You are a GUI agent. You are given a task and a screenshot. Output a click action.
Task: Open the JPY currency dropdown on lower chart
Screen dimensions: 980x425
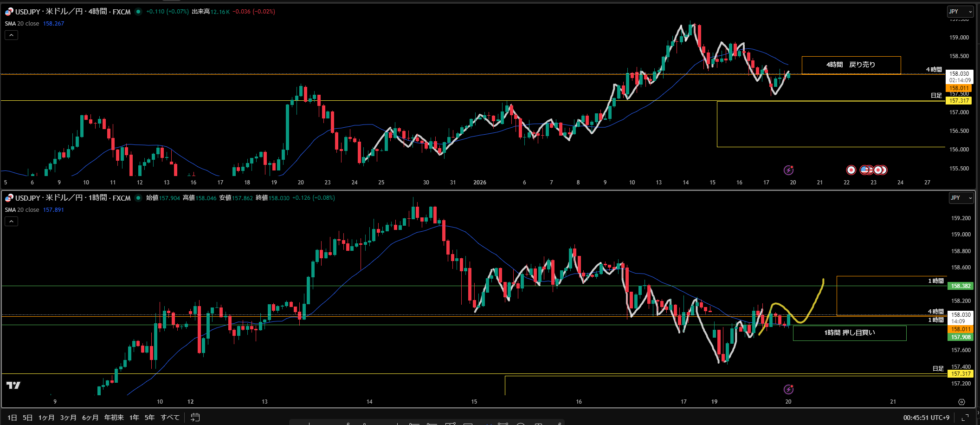961,198
